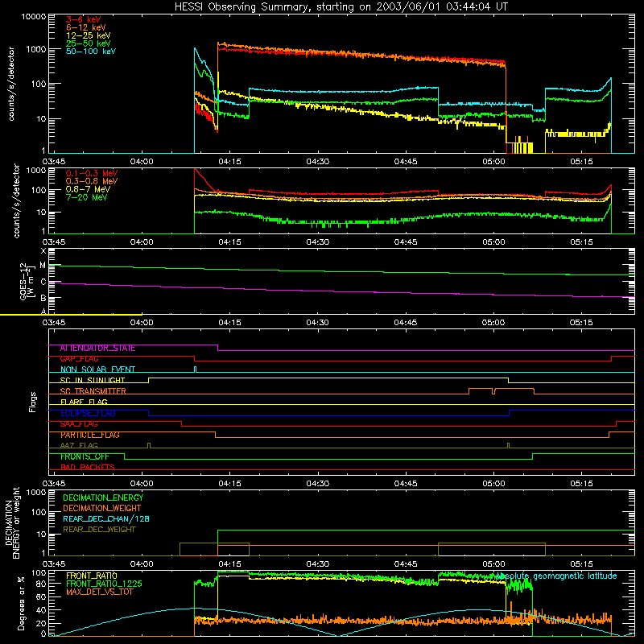This screenshot has height=644, width=644.
Task: Click the FRONT_RATIO_1225 legend label
Action: [105, 584]
